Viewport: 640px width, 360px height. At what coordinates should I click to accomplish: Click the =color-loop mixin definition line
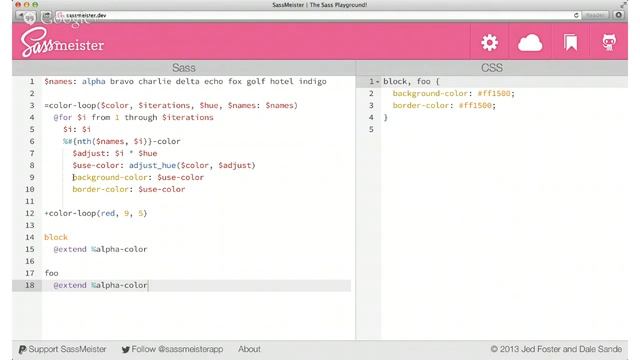(x=171, y=105)
